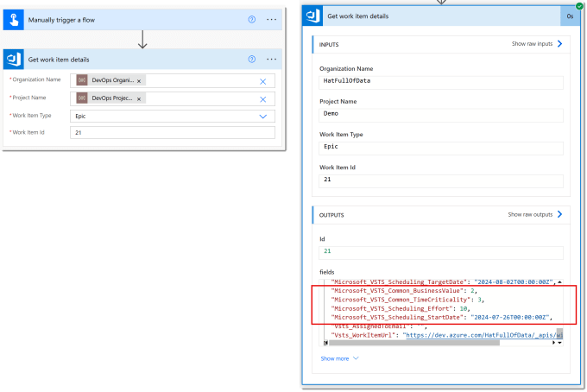This screenshot has height=392, width=587.
Task: Clear the Organization Name field with X
Action: point(262,81)
